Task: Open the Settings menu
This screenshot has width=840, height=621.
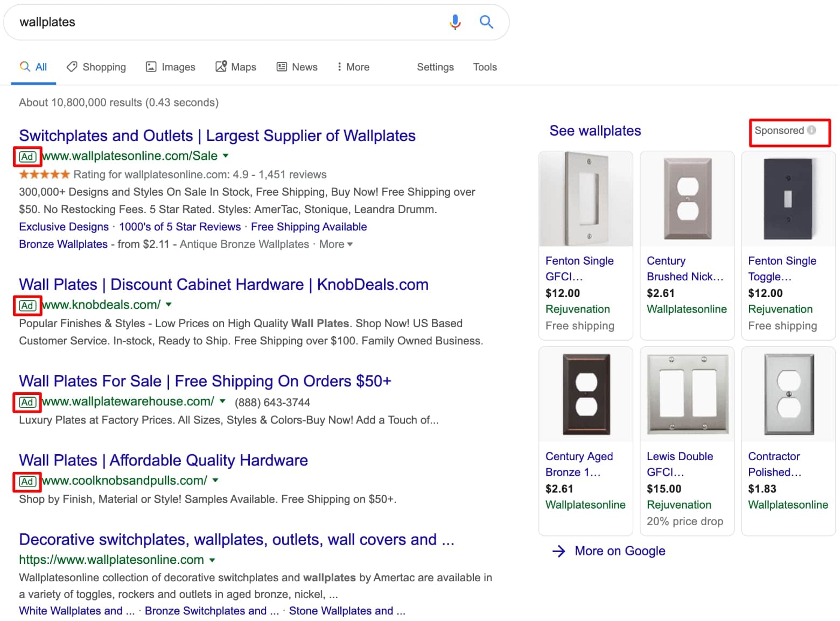Action: [435, 66]
